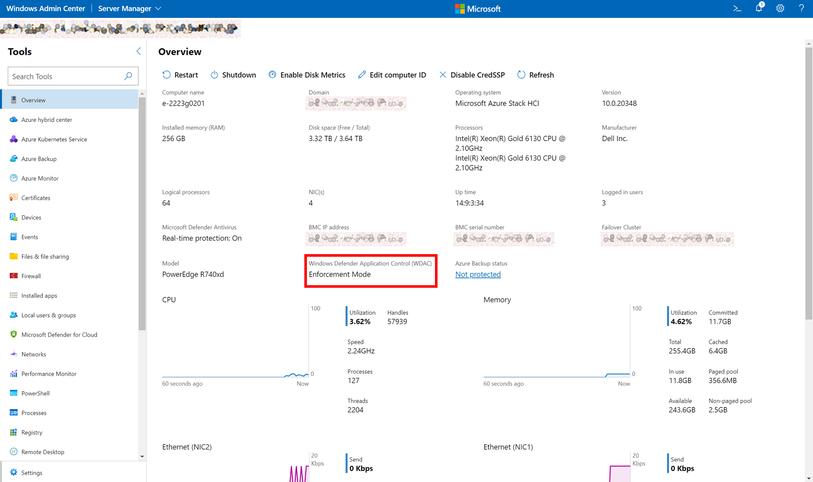Open settings gear in top header
The height and width of the screenshot is (482, 813).
[x=780, y=8]
